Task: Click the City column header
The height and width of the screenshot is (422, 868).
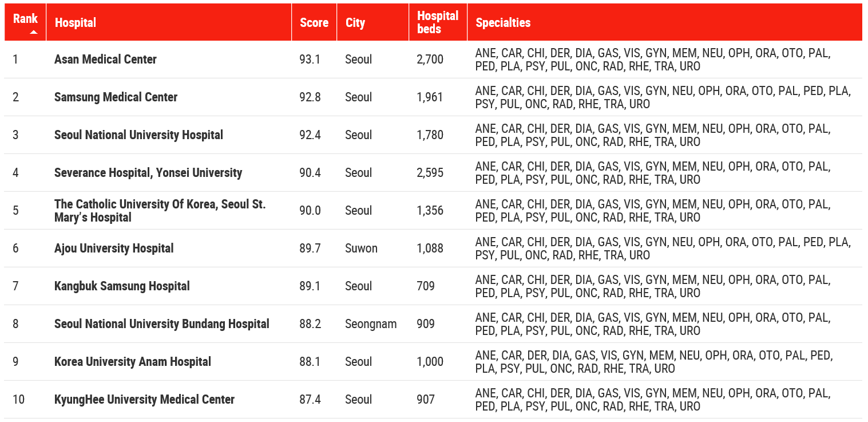Action: tap(355, 23)
